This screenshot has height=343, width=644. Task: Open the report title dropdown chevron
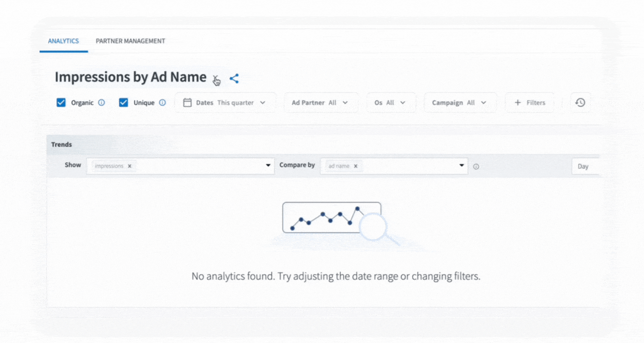coord(216,78)
